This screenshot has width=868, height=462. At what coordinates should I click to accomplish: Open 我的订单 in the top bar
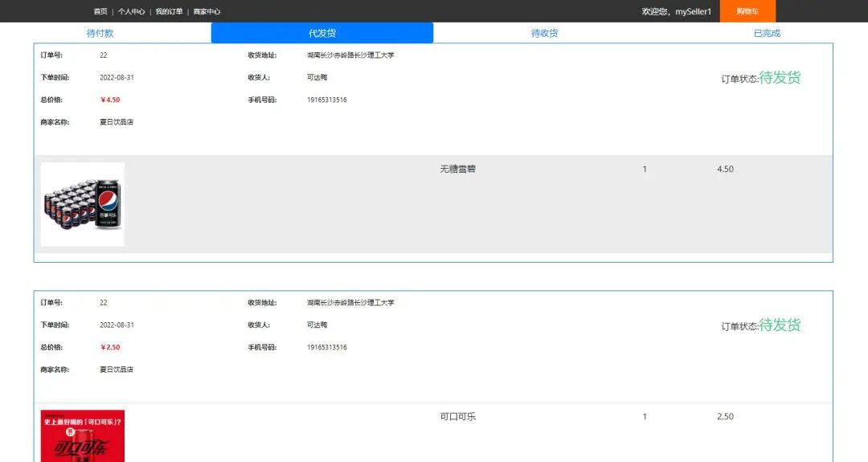[169, 11]
